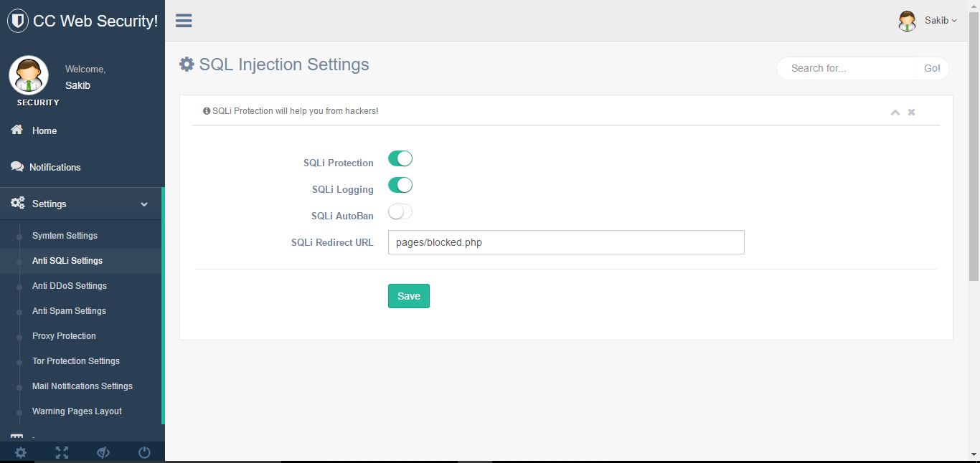Open settings via the bottom gear icon

tap(21, 452)
